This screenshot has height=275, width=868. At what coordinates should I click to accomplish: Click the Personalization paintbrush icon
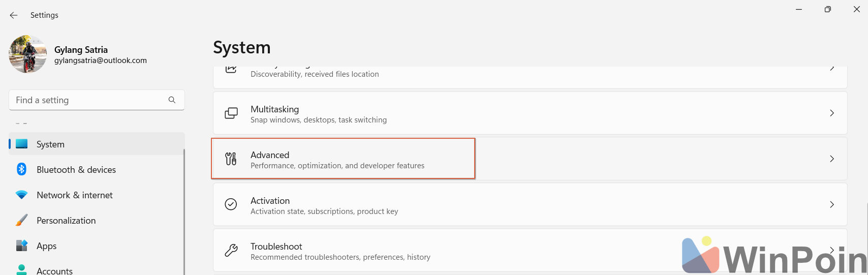(21, 220)
